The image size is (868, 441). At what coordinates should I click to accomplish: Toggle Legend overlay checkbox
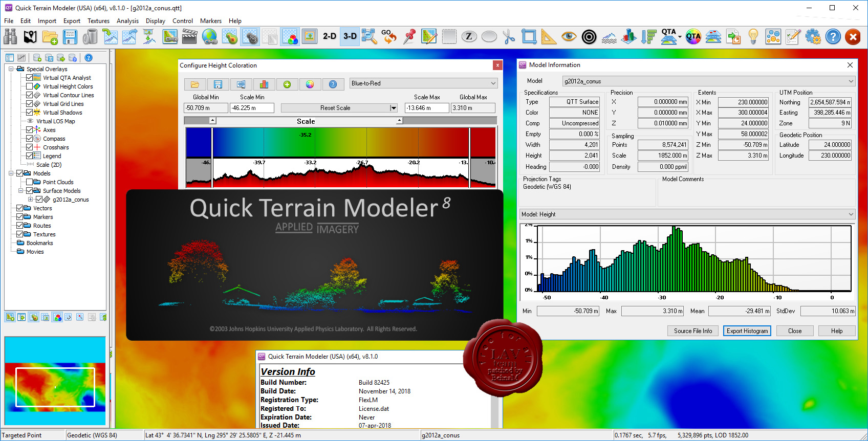pos(30,156)
